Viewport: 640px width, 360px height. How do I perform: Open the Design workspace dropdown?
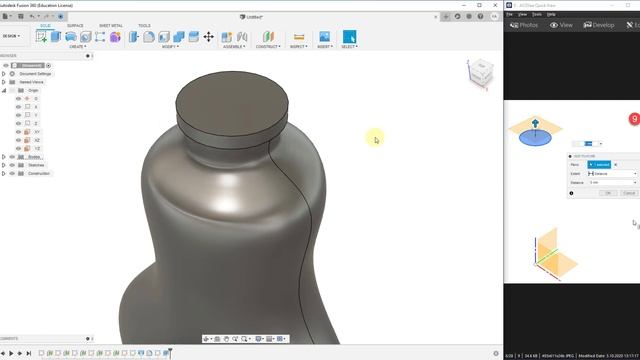11,36
